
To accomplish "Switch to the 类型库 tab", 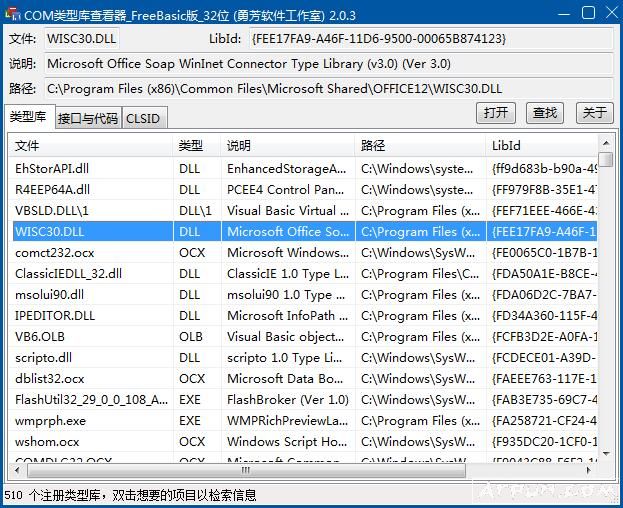I will click(29, 117).
